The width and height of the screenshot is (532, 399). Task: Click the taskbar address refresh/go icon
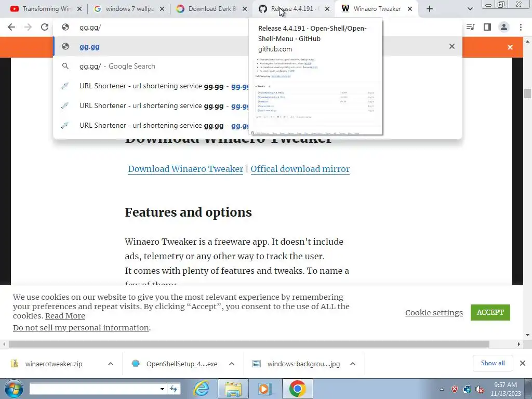click(x=174, y=389)
